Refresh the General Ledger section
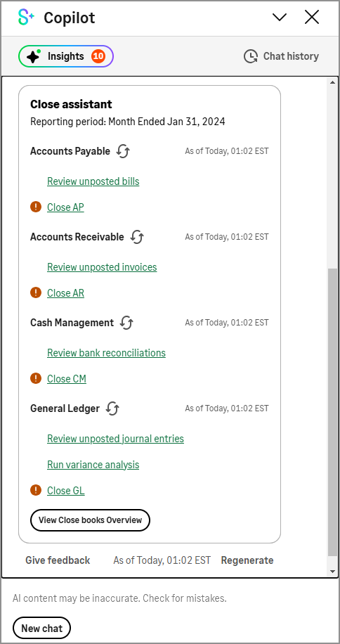This screenshot has width=340, height=644. [112, 408]
